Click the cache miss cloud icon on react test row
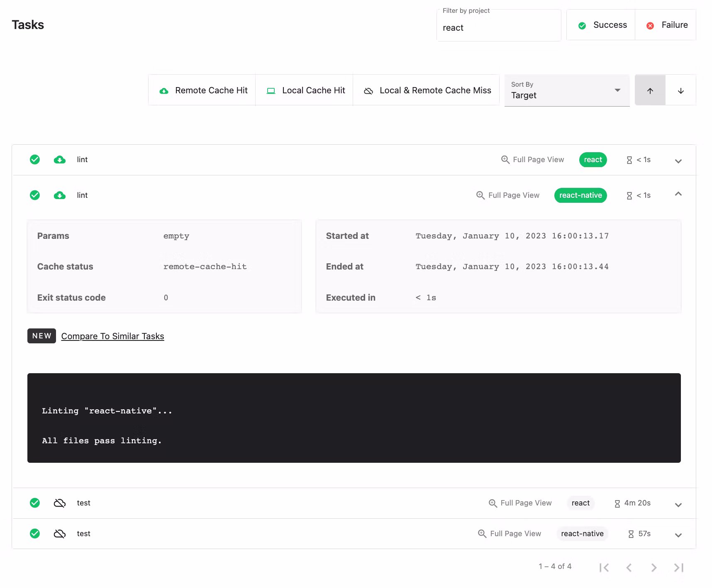The height and width of the screenshot is (588, 712). [x=60, y=503]
